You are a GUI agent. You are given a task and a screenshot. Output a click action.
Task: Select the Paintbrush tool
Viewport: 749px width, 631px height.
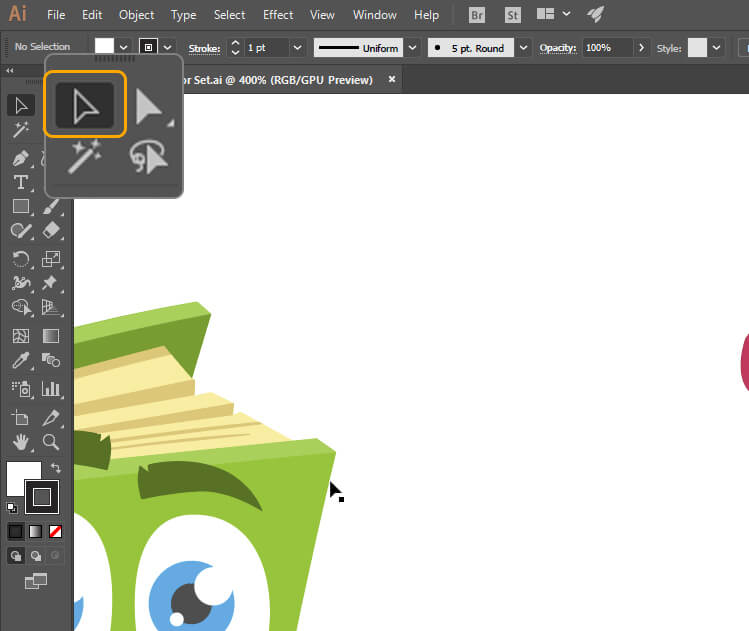51,206
